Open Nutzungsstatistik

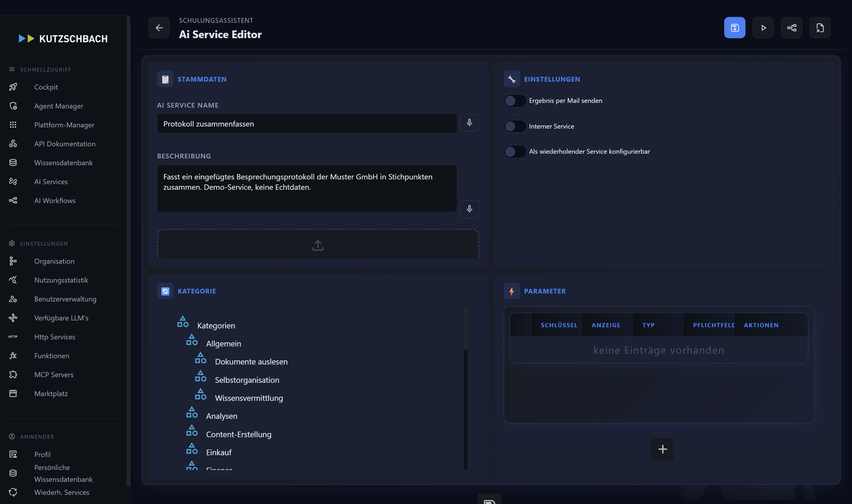point(61,280)
